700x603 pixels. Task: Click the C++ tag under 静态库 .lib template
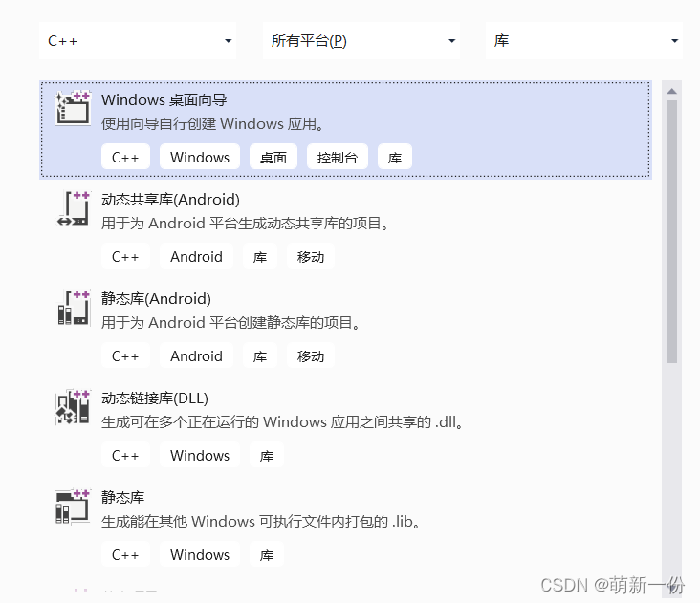coord(125,555)
